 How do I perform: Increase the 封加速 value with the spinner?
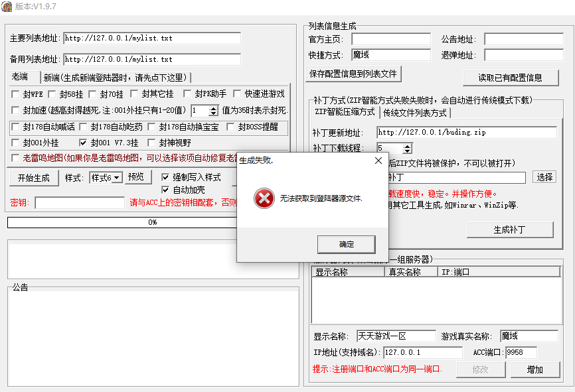(x=213, y=108)
